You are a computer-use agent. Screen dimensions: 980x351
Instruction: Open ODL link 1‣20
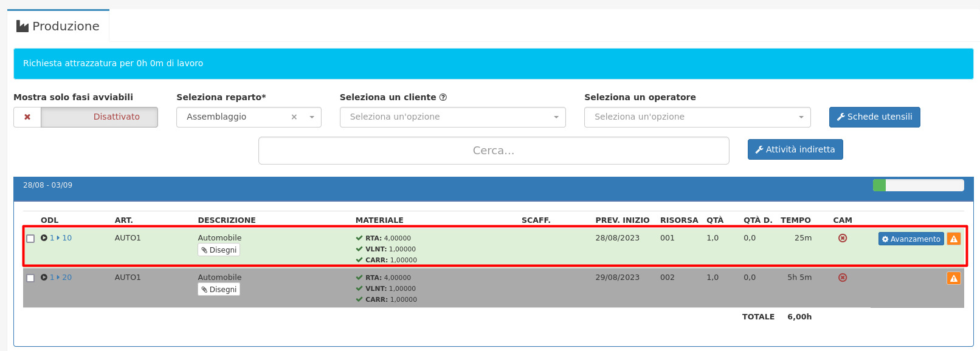[61, 278]
